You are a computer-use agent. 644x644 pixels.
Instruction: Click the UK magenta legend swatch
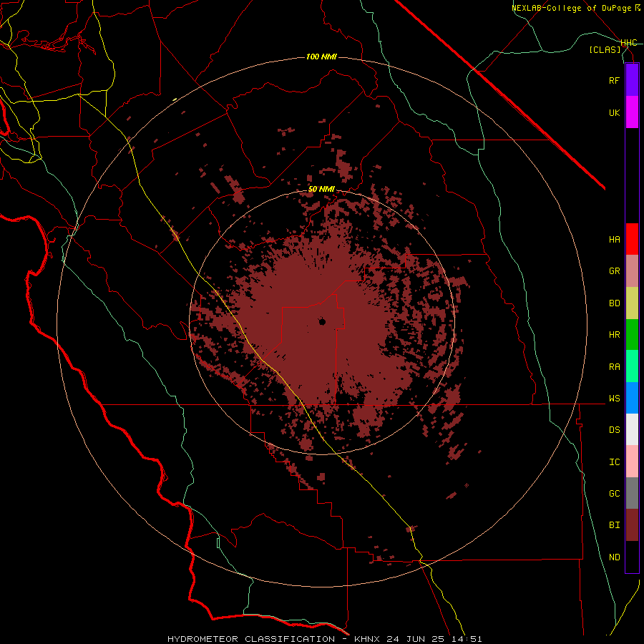[x=632, y=112]
